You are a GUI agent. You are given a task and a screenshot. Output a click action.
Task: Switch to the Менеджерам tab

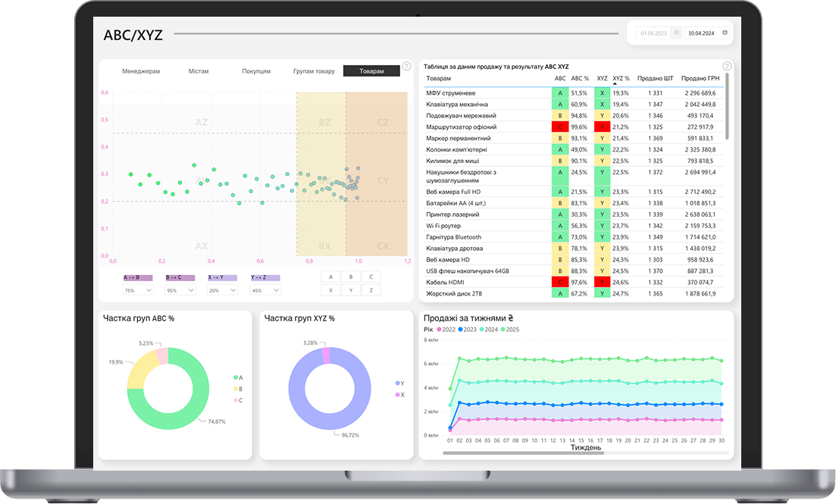pos(141,71)
